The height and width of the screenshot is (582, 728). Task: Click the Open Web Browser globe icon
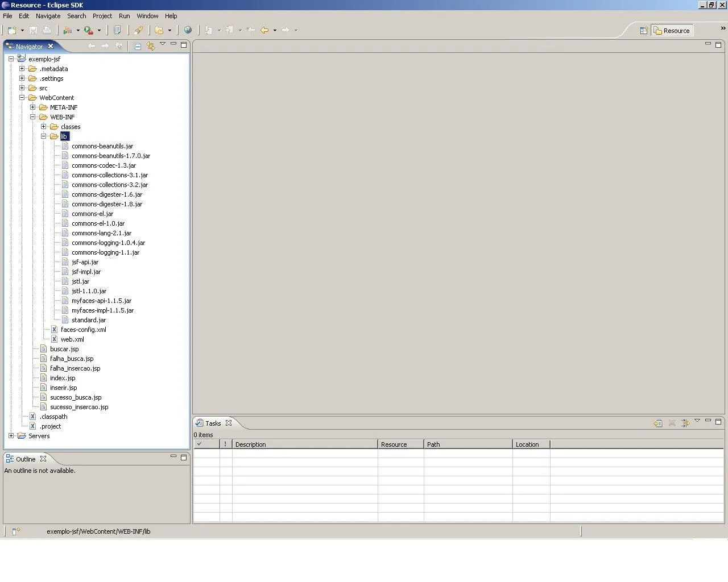click(x=188, y=30)
